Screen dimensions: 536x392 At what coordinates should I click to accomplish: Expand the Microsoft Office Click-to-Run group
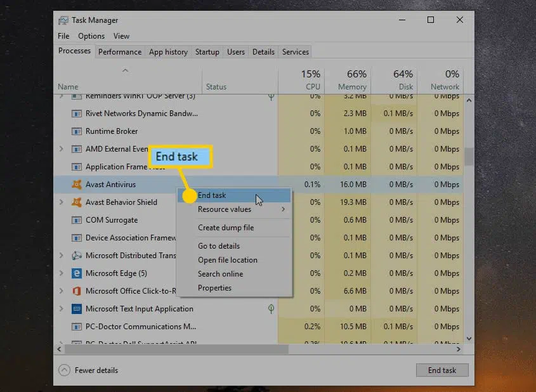pos(61,291)
